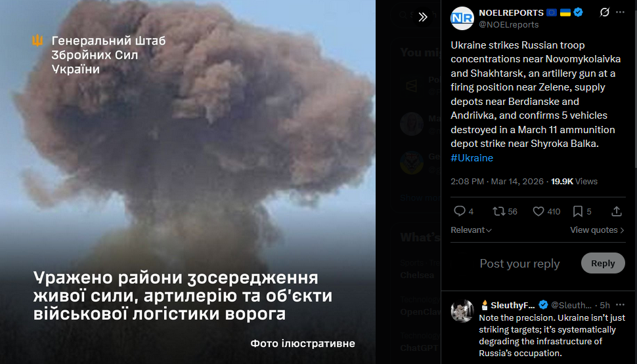This screenshot has width=637, height=364.
Task: Open the more options menu on NOELREPORTS post
Action: tap(620, 12)
